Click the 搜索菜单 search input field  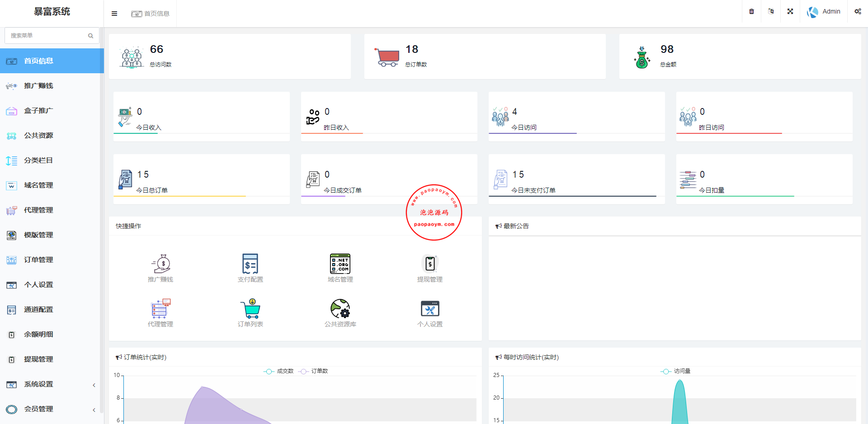[x=47, y=35]
